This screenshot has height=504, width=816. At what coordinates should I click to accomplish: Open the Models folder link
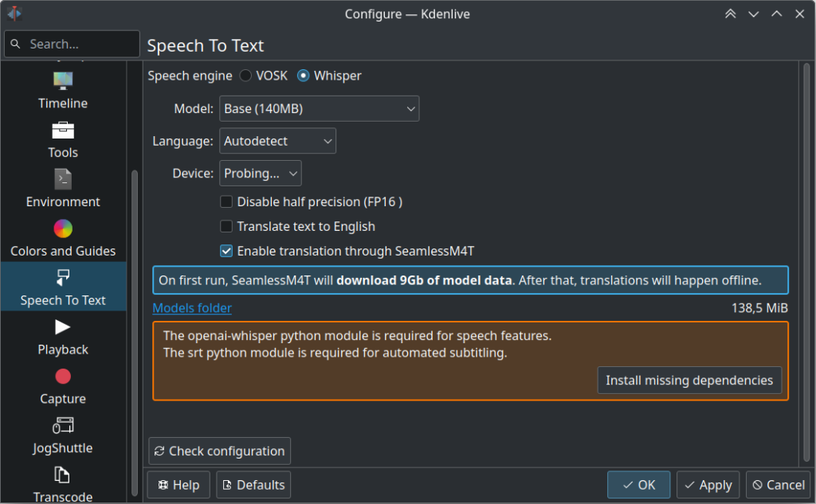[191, 308]
